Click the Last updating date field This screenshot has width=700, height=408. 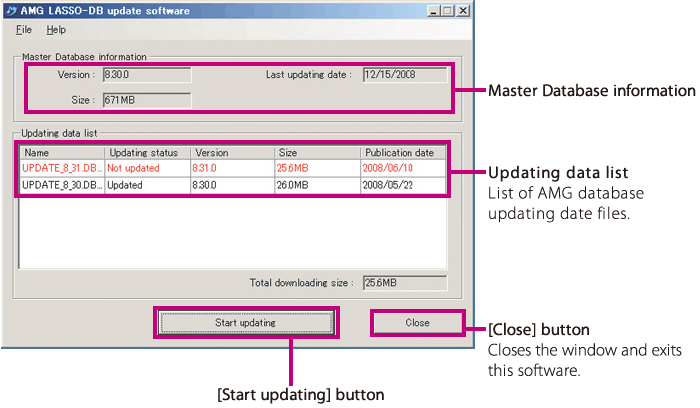(404, 74)
